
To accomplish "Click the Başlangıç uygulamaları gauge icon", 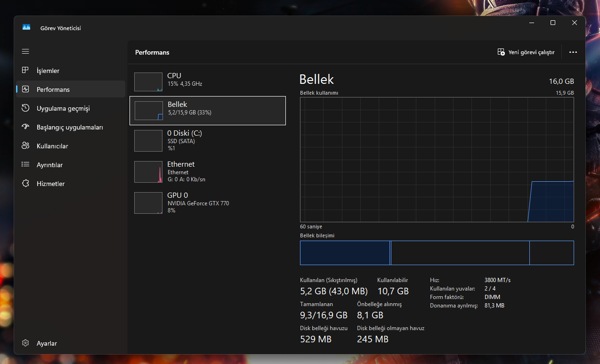I will 25,127.
